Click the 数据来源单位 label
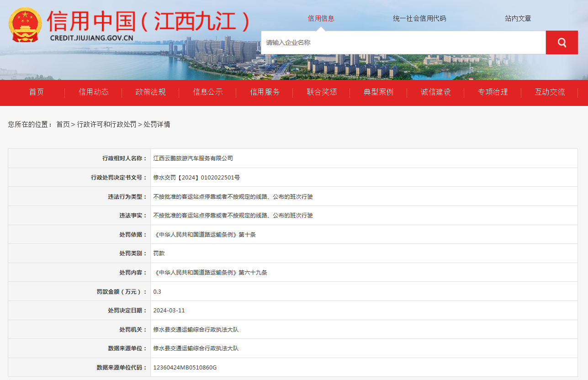 [127, 348]
